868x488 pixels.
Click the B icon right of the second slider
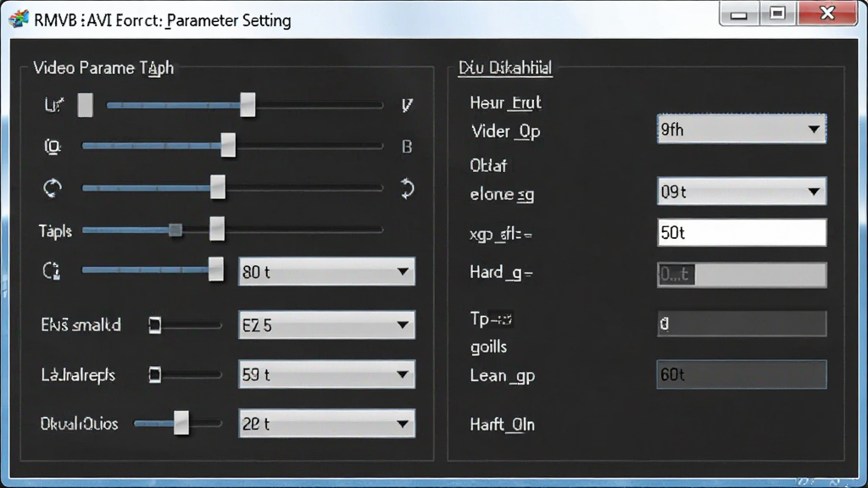(407, 147)
